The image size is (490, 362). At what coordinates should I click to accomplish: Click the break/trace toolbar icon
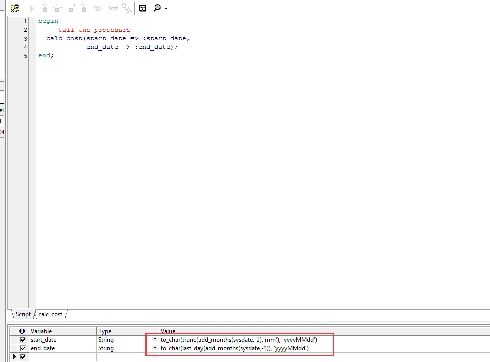pos(127,8)
